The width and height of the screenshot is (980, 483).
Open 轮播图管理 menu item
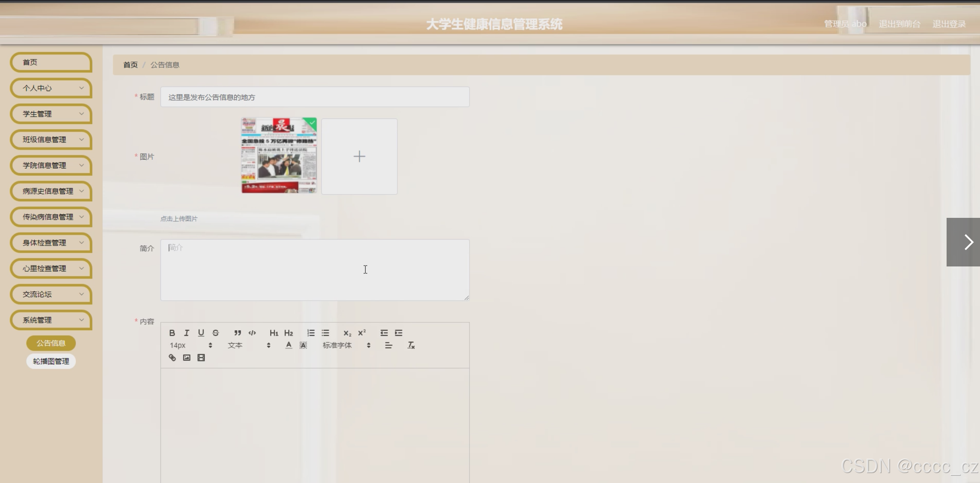pos(51,361)
